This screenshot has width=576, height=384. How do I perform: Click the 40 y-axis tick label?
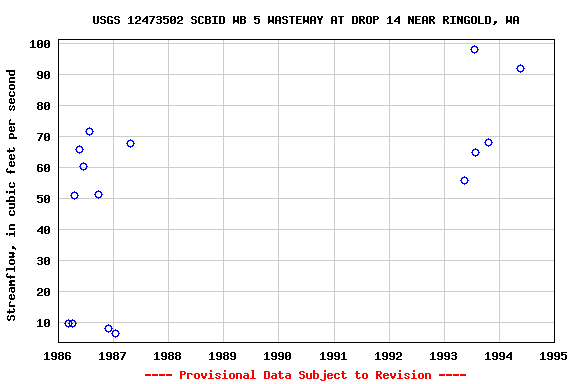pyautogui.click(x=43, y=230)
